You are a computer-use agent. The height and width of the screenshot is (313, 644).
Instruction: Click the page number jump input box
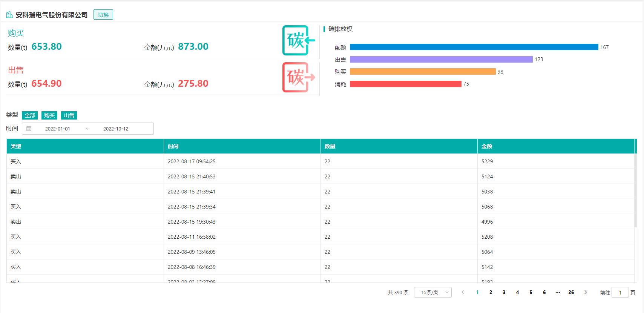point(620,292)
